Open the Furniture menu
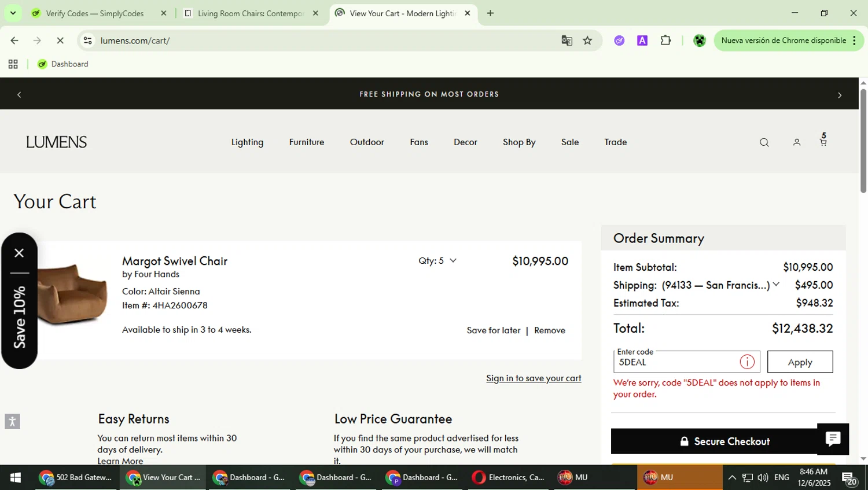Viewport: 868px width, 490px height. [x=306, y=142]
